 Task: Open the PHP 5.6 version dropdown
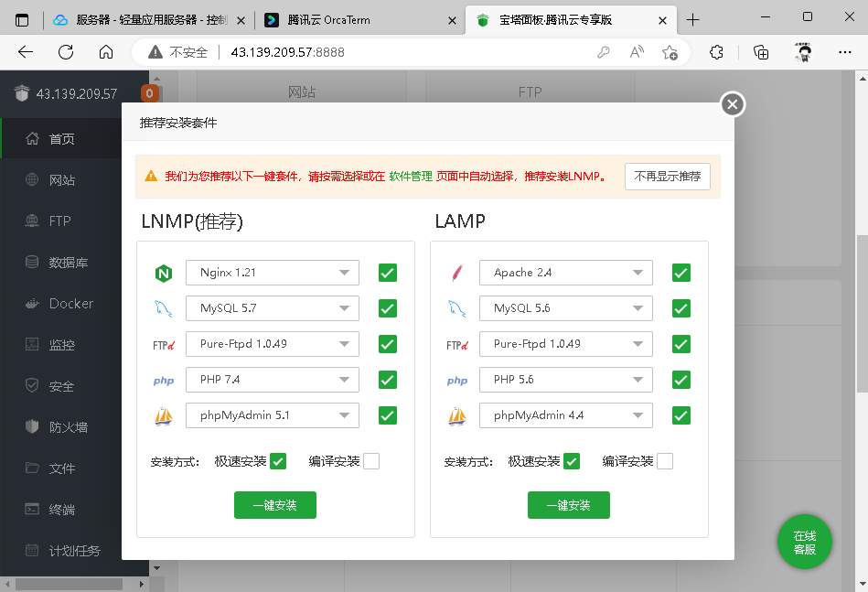566,380
